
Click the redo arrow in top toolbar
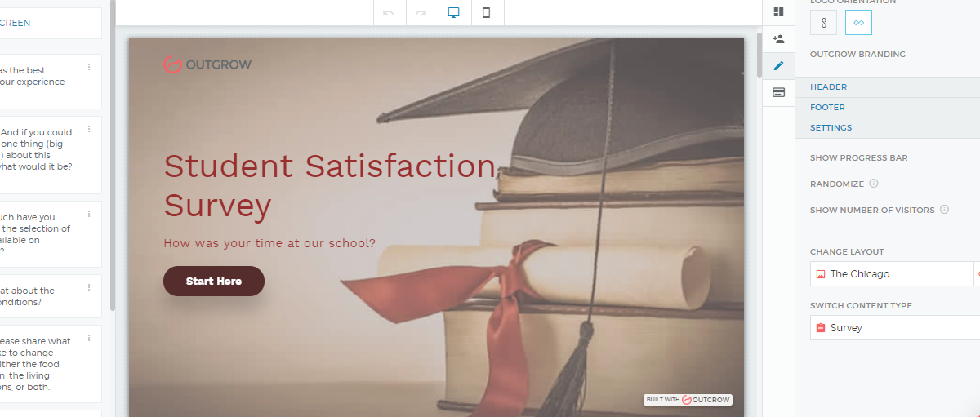pyautogui.click(x=421, y=12)
